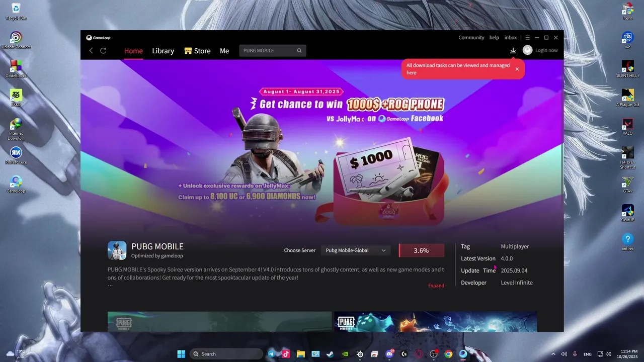Click the PUBG MOBILE game icon
The height and width of the screenshot is (362, 644).
(117, 250)
